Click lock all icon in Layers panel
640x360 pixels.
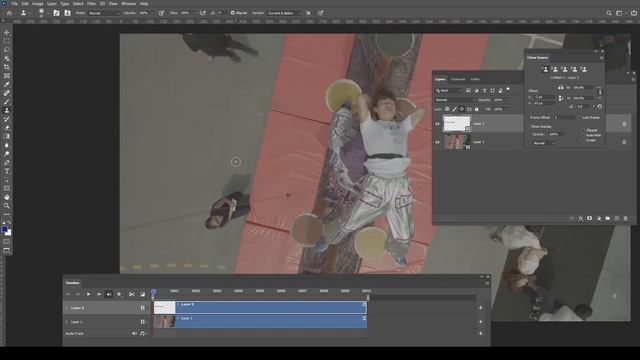(x=476, y=109)
